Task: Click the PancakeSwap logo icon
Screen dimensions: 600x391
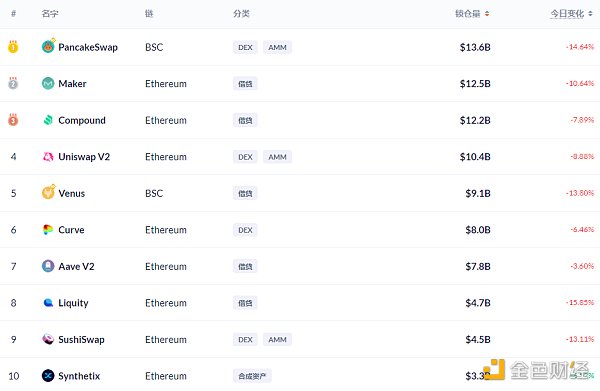Action: (48, 46)
